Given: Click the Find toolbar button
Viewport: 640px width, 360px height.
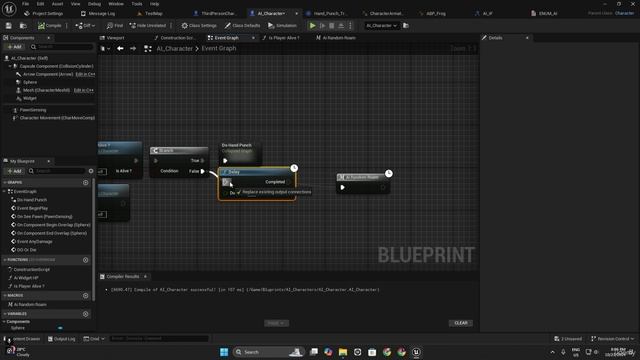Looking at the screenshot, I should pyautogui.click(x=115, y=26).
